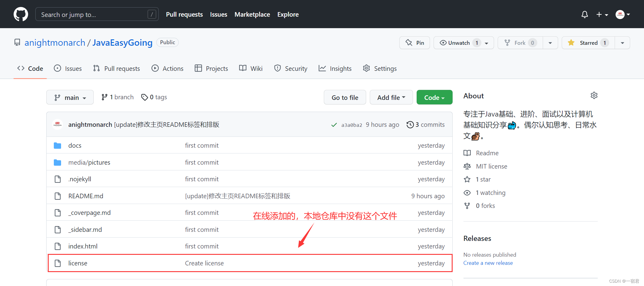View the 1 watching link
The height and width of the screenshot is (286, 644).
pos(485,193)
